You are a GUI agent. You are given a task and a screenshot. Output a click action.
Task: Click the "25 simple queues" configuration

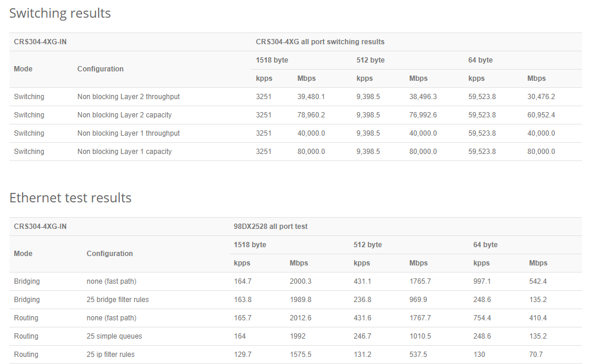(x=114, y=336)
